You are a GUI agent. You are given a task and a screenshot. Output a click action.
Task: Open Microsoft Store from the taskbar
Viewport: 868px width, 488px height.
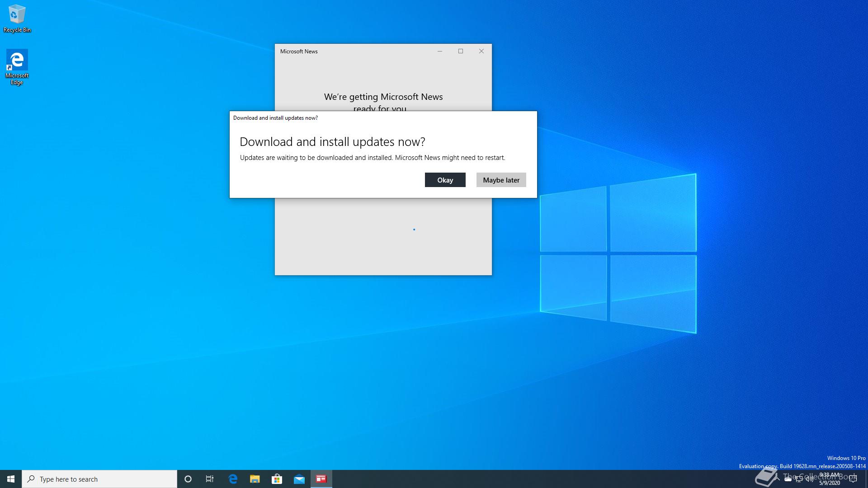(x=277, y=479)
